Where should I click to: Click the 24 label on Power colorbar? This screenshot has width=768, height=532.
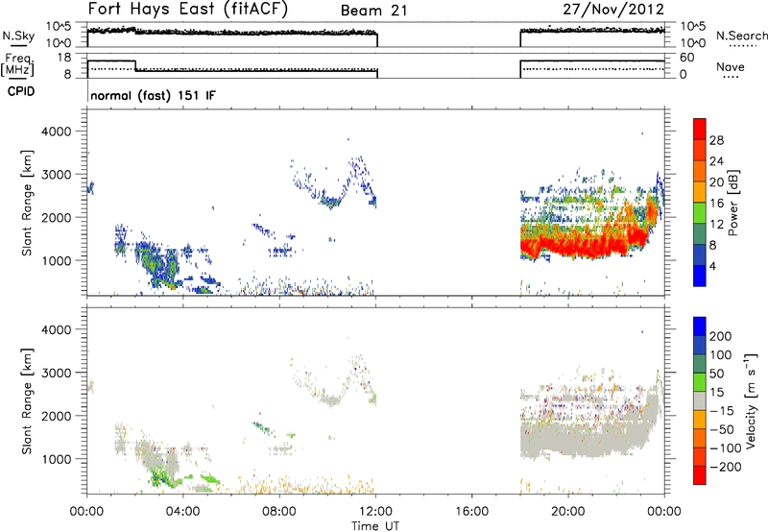point(716,161)
